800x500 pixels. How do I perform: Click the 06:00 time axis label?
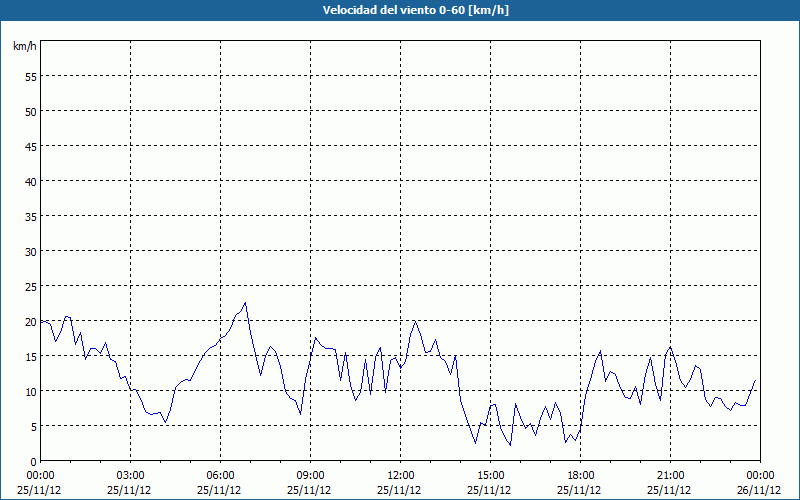(220, 476)
